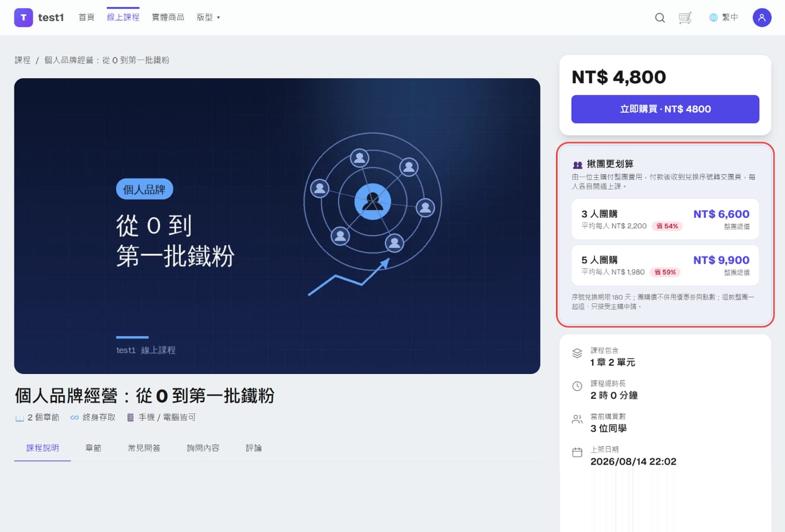Viewport: 785px width, 532px height.
Task: Open the 詢問內容 tab
Action: [203, 448]
